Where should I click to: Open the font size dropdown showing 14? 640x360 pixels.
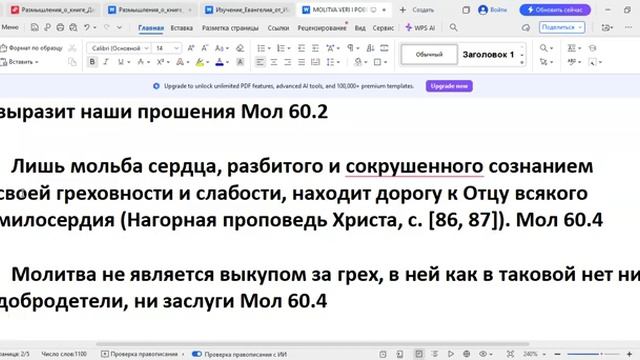(x=177, y=48)
